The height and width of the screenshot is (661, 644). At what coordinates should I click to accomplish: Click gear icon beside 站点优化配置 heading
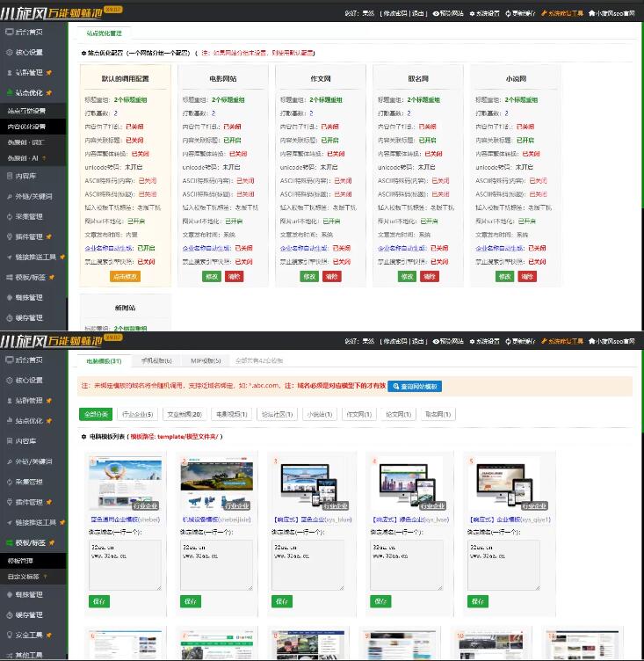tap(83, 54)
